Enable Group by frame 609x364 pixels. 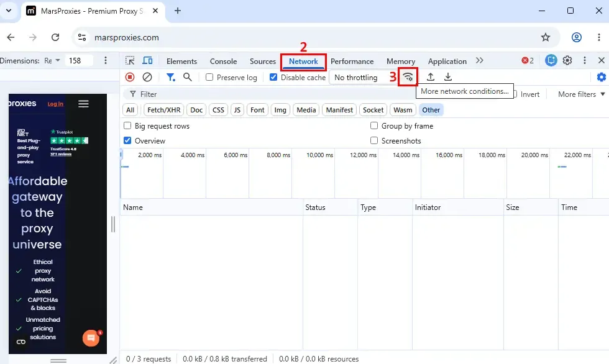(374, 125)
